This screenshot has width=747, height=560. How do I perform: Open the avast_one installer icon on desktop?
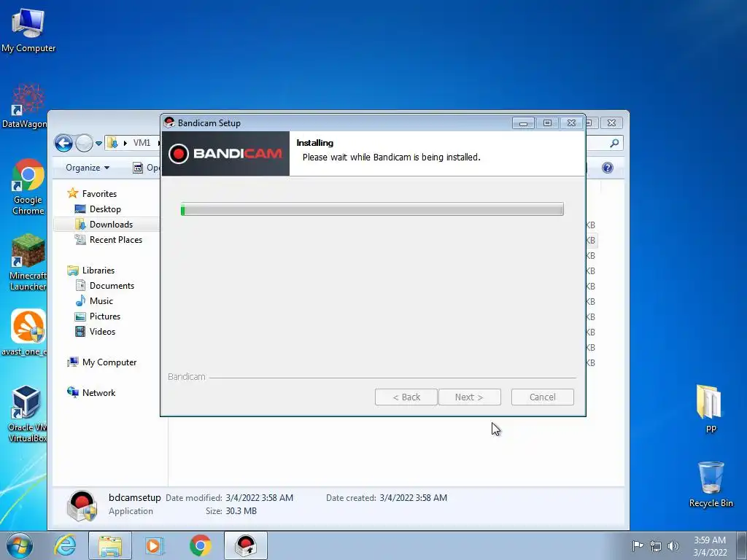[x=26, y=332]
